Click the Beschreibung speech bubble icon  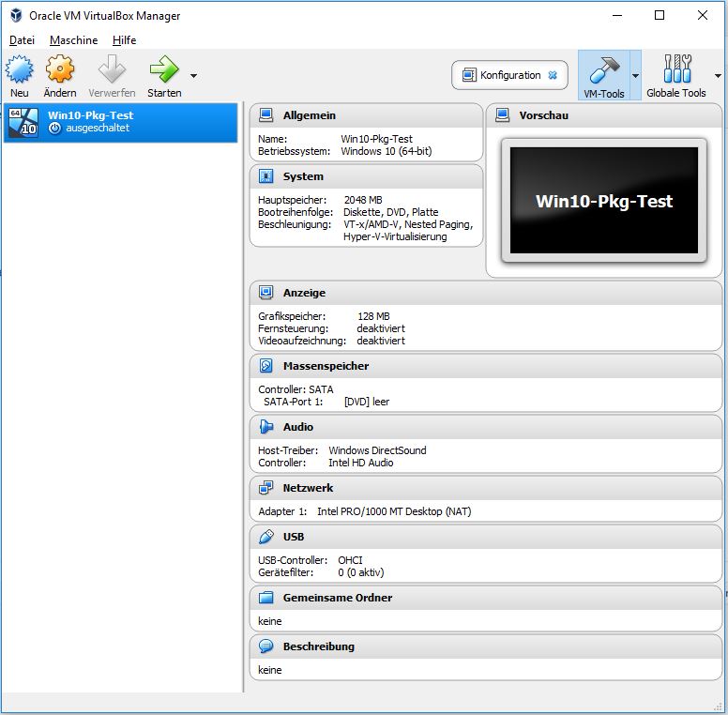[266, 647]
